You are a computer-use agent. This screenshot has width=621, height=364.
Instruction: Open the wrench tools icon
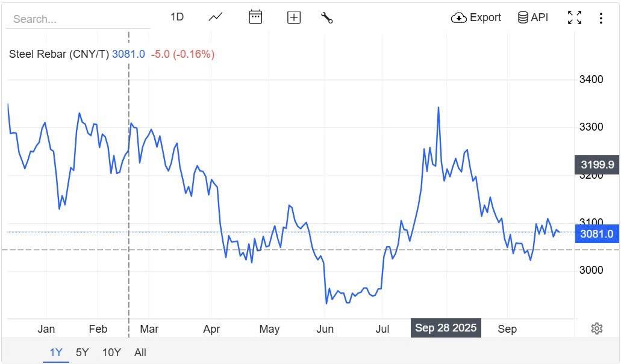click(327, 17)
